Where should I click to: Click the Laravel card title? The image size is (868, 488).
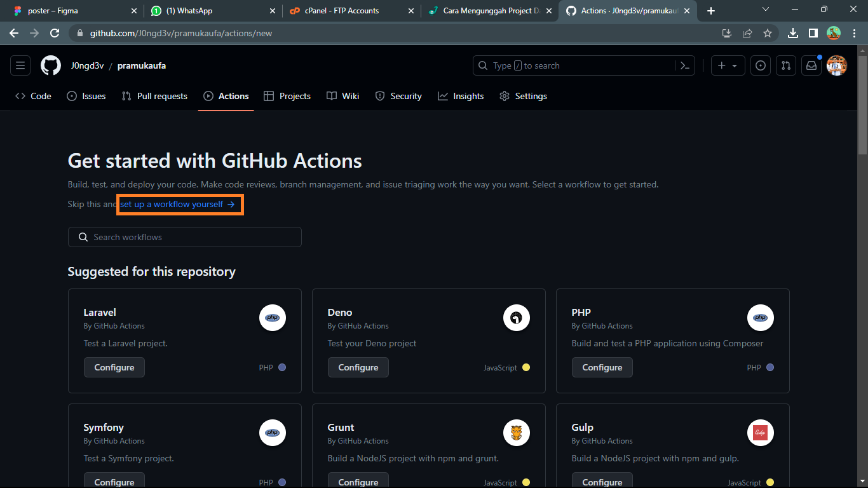point(100,312)
